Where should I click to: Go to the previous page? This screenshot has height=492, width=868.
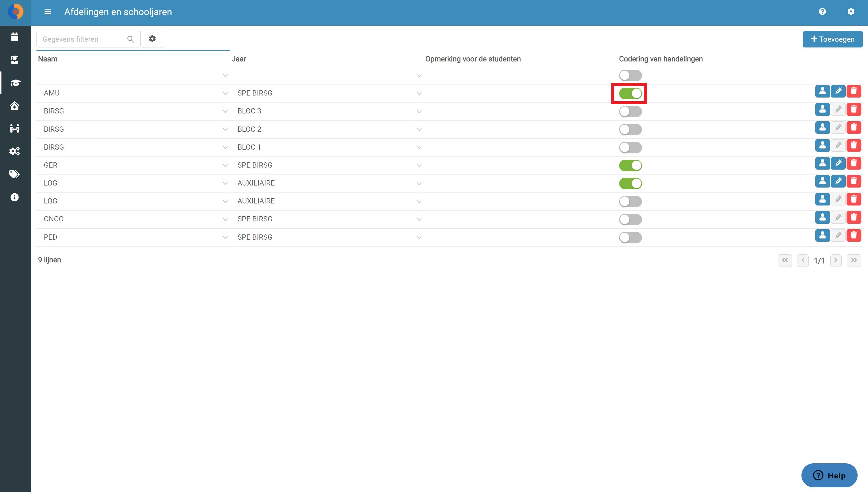(x=803, y=260)
